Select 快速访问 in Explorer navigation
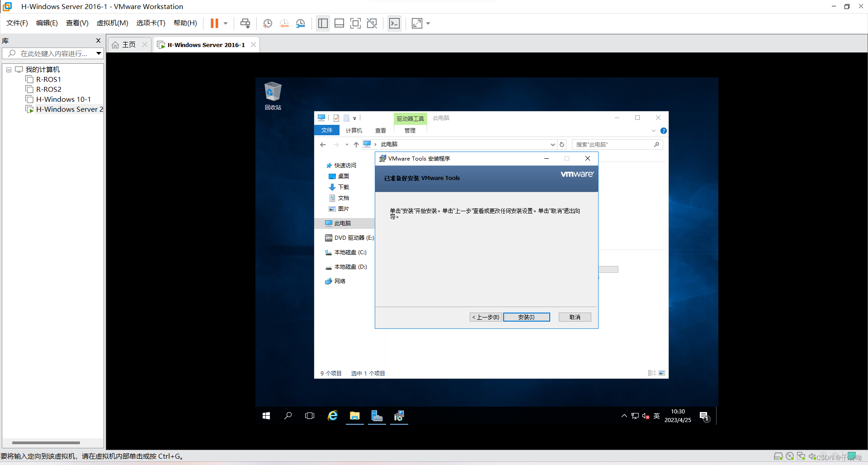 click(x=341, y=166)
